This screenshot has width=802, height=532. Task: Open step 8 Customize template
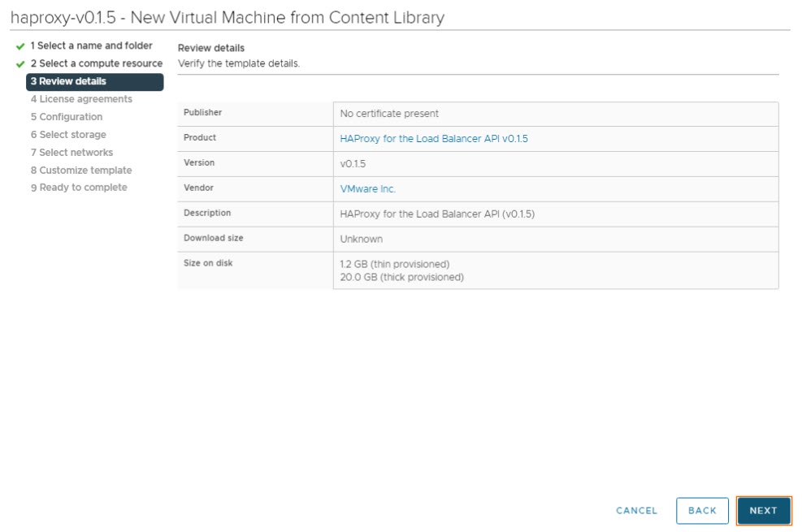click(81, 171)
